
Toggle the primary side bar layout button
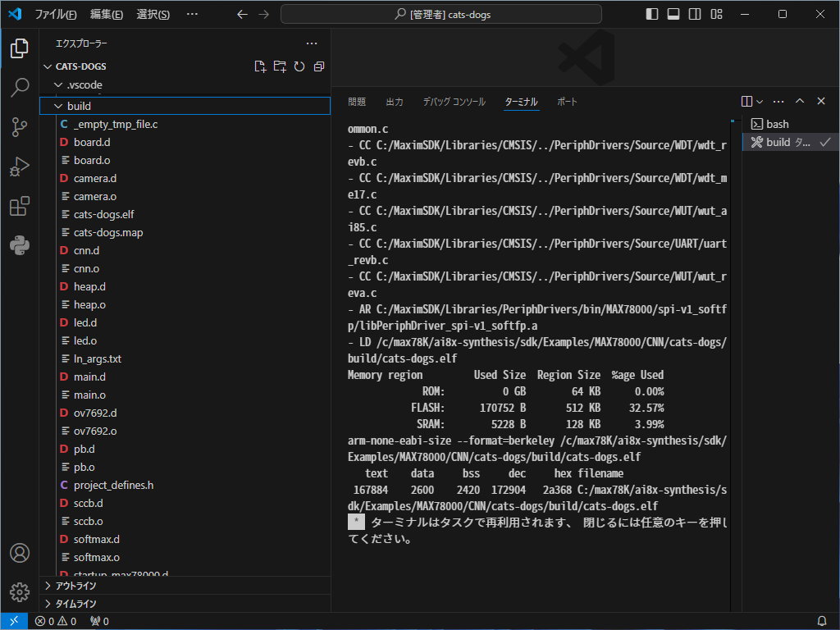point(652,14)
